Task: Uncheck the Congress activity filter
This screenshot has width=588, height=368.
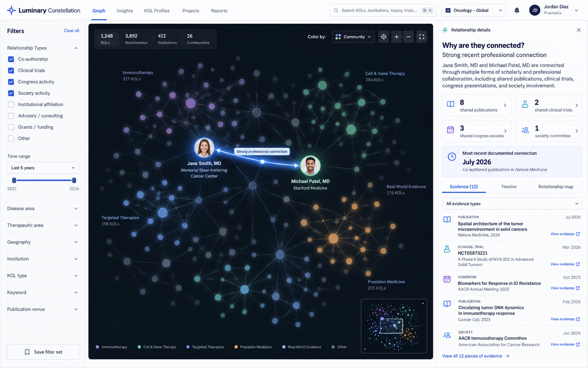Action: click(x=11, y=82)
